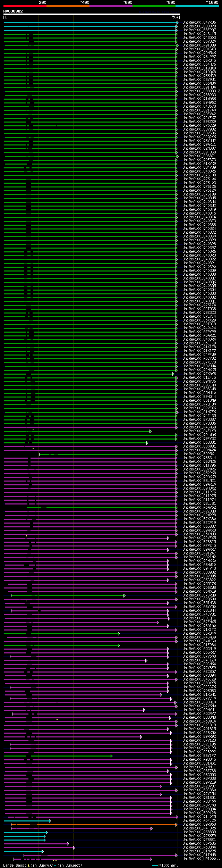This screenshot has width=222, height=868.
Task: Open hit UniRef100_Q38933 without the suffix
Action: pos(199,95)
